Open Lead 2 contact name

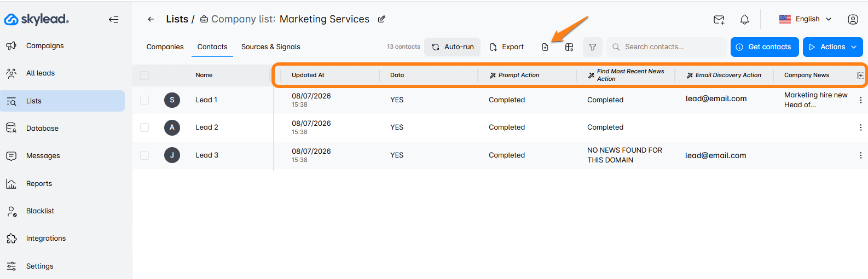click(207, 127)
